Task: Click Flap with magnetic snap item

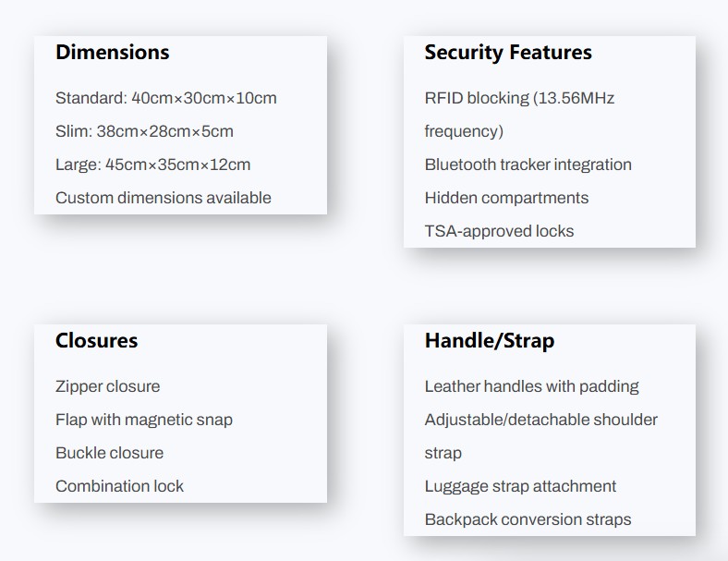Action: click(143, 420)
